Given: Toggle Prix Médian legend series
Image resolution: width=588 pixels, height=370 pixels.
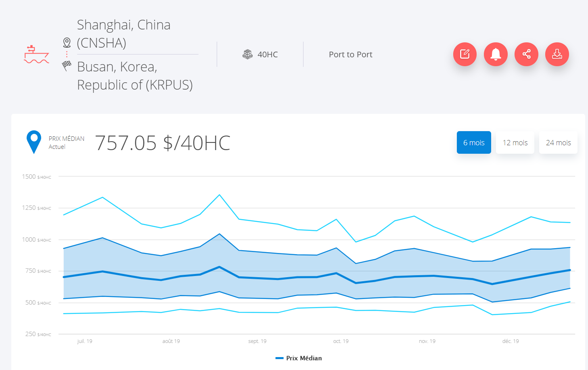Looking at the screenshot, I should (x=303, y=358).
